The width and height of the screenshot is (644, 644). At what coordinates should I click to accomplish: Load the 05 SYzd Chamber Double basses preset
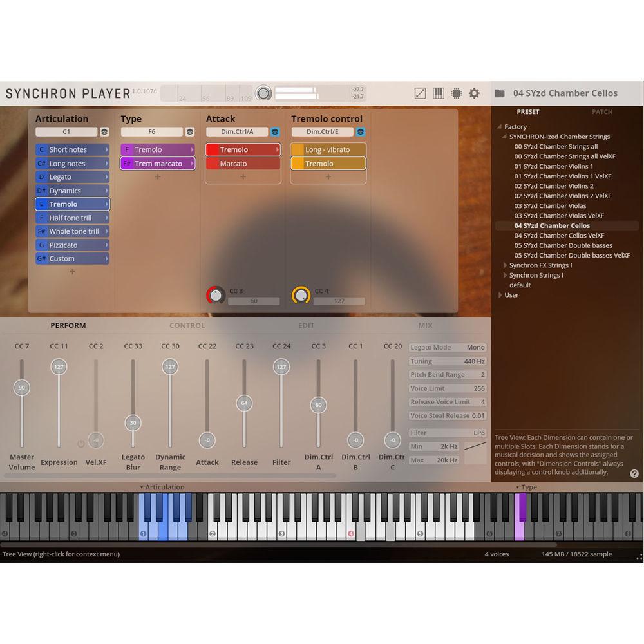(x=563, y=245)
